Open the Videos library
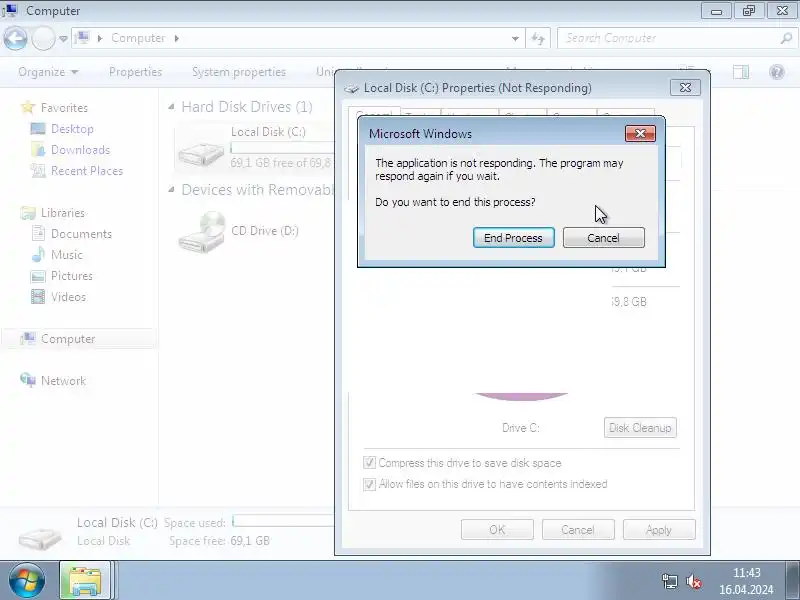Screen dimensions: 800x600 68,296
